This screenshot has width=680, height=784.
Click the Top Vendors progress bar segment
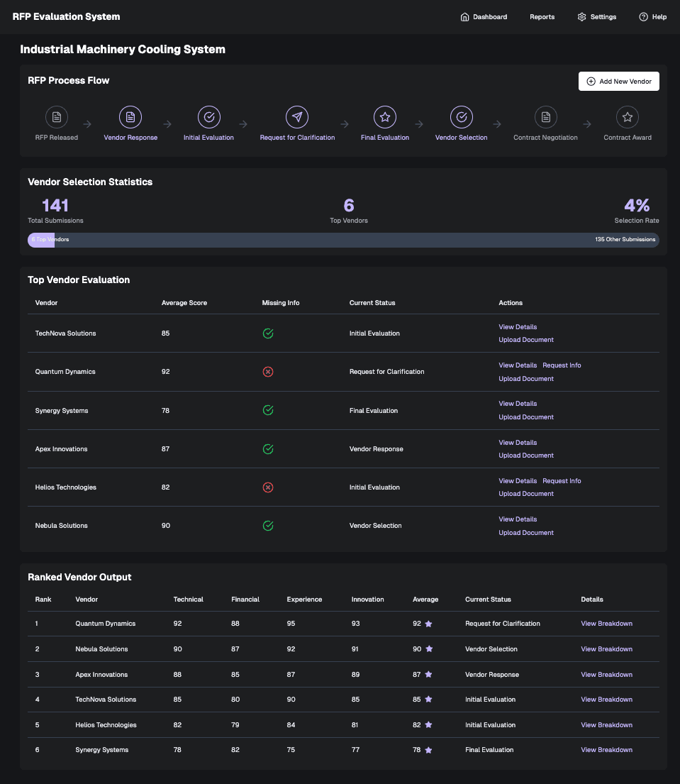(x=41, y=240)
